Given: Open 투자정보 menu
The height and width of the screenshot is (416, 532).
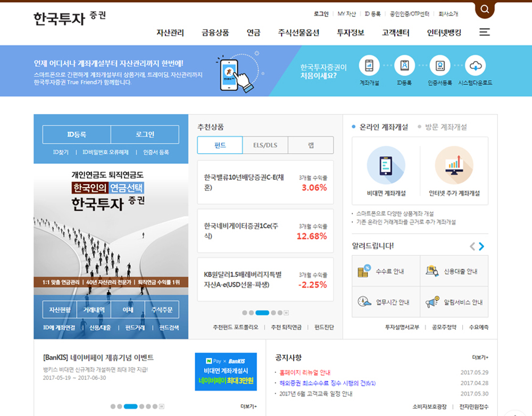Looking at the screenshot, I should pyautogui.click(x=351, y=32).
